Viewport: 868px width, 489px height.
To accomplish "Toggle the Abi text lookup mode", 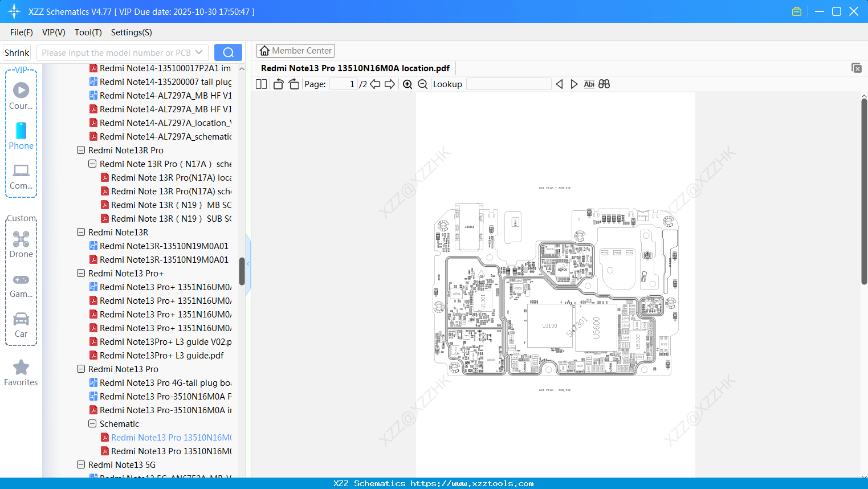I will coord(589,84).
